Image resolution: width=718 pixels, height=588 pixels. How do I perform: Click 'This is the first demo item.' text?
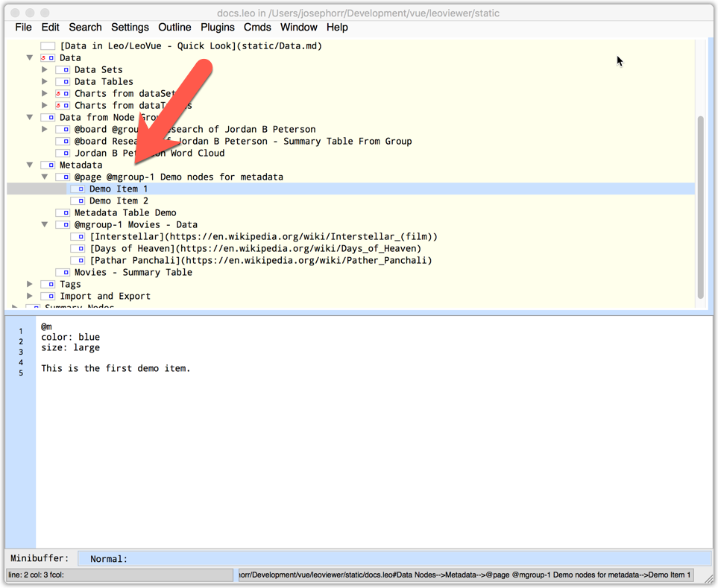pos(116,368)
